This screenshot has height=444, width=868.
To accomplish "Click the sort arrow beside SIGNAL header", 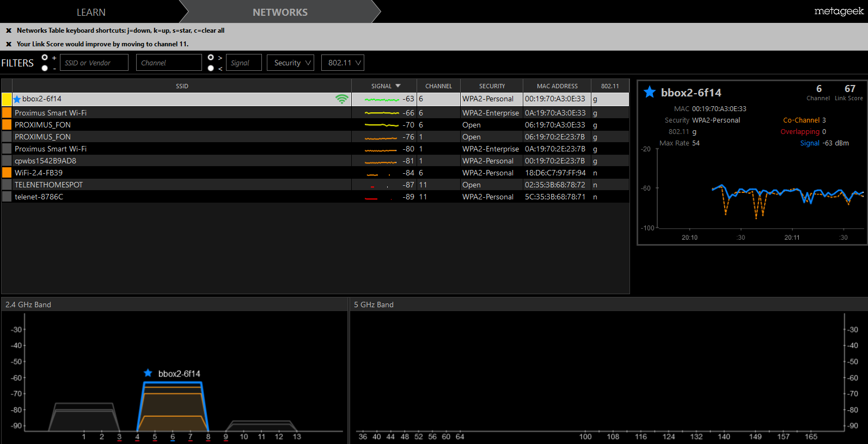I will [x=398, y=86].
